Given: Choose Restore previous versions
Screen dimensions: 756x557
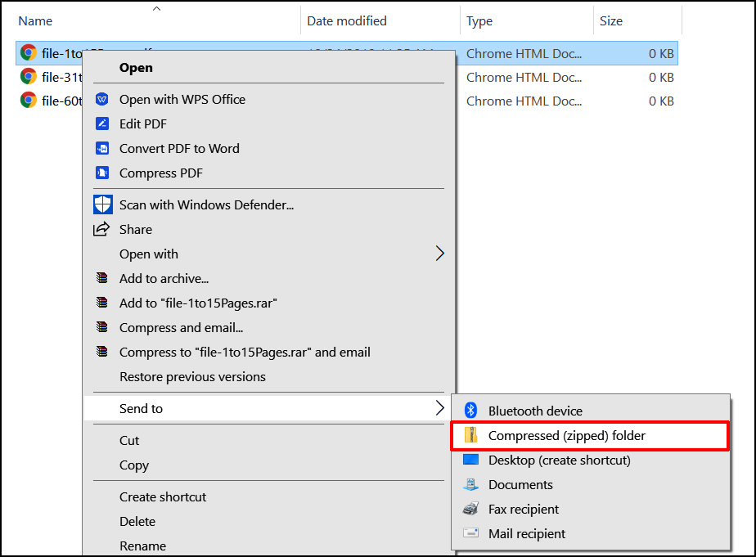Looking at the screenshot, I should (x=192, y=376).
